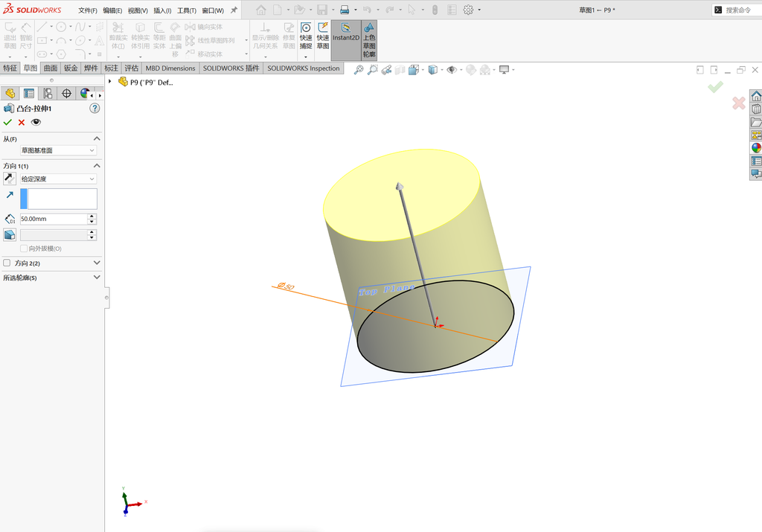Confirm the Boss-Extrude with green checkmark in panel
Image resolution: width=762 pixels, height=532 pixels.
pyautogui.click(x=7, y=123)
